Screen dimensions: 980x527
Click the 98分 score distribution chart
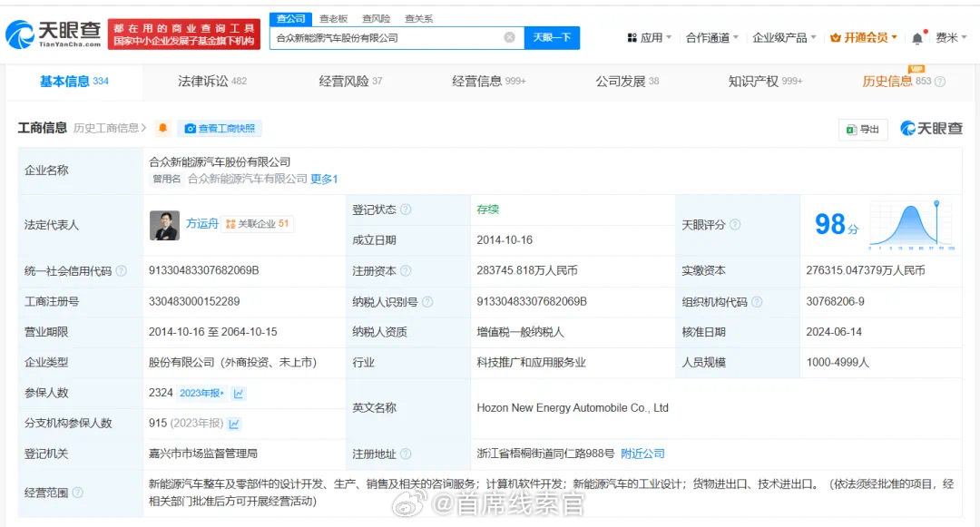point(912,225)
